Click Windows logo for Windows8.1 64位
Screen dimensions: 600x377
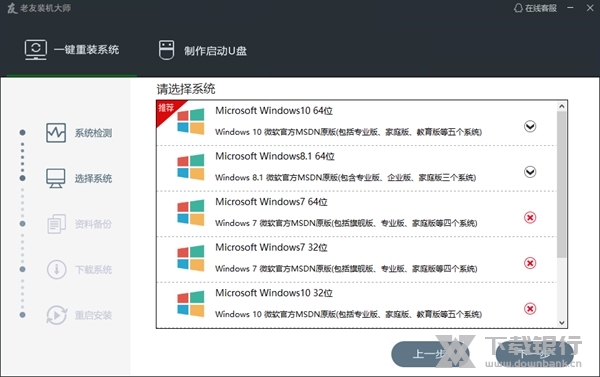pyautogui.click(x=191, y=167)
